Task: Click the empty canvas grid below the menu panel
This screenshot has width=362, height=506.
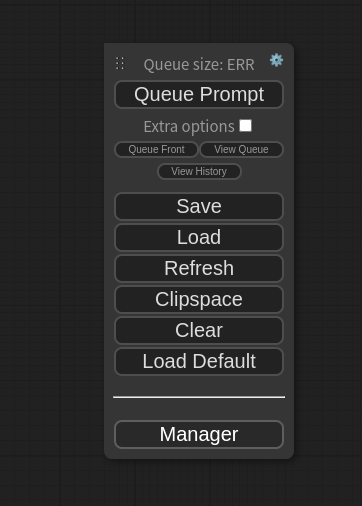Action: (199, 482)
